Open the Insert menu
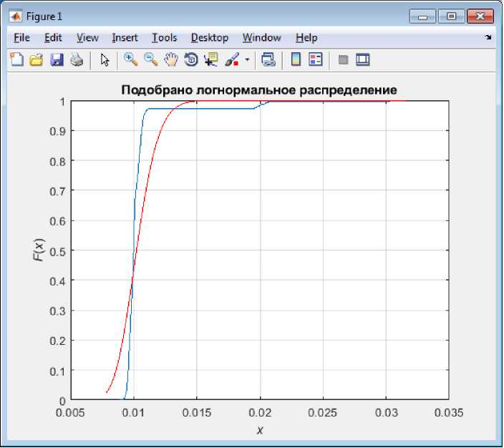The height and width of the screenshot is (448, 504). click(x=125, y=38)
